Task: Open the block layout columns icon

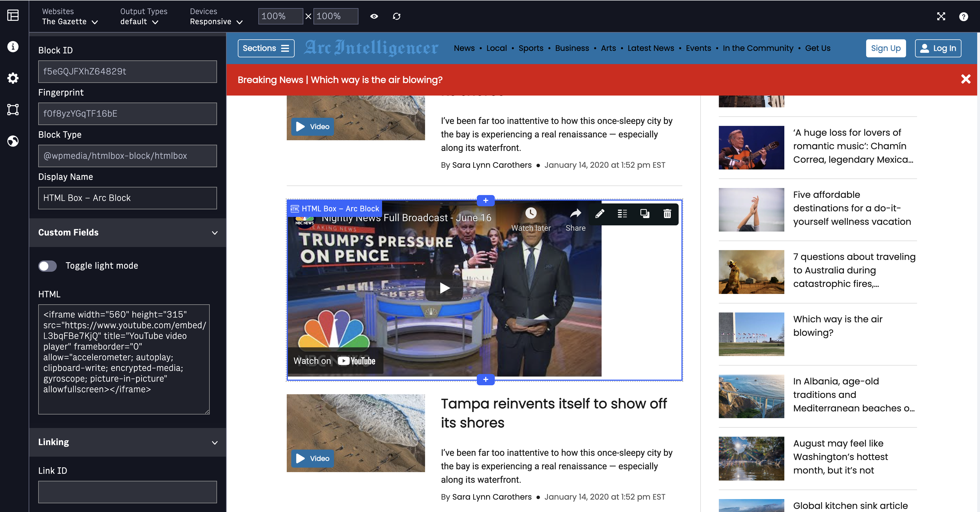Action: pyautogui.click(x=622, y=214)
